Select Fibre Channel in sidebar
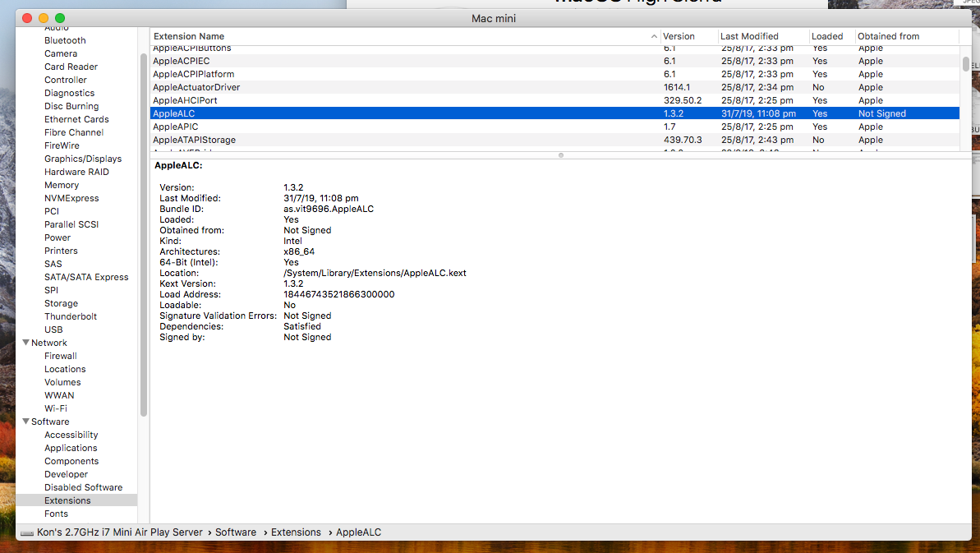Viewport: 980px width, 553px height. click(74, 131)
